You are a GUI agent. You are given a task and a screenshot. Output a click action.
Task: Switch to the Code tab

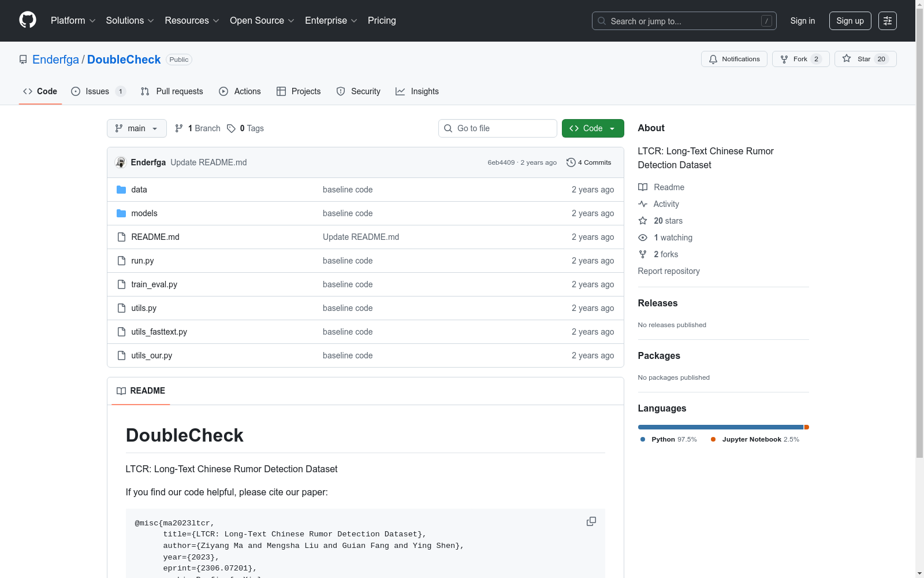click(x=40, y=91)
